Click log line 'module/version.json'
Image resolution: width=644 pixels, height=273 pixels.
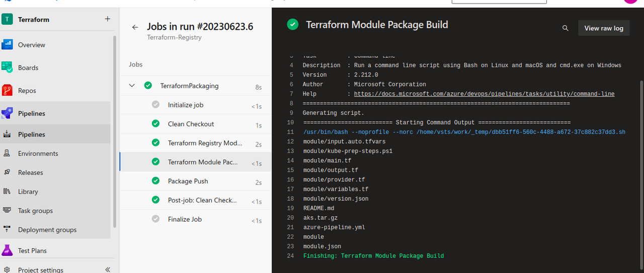(336, 199)
